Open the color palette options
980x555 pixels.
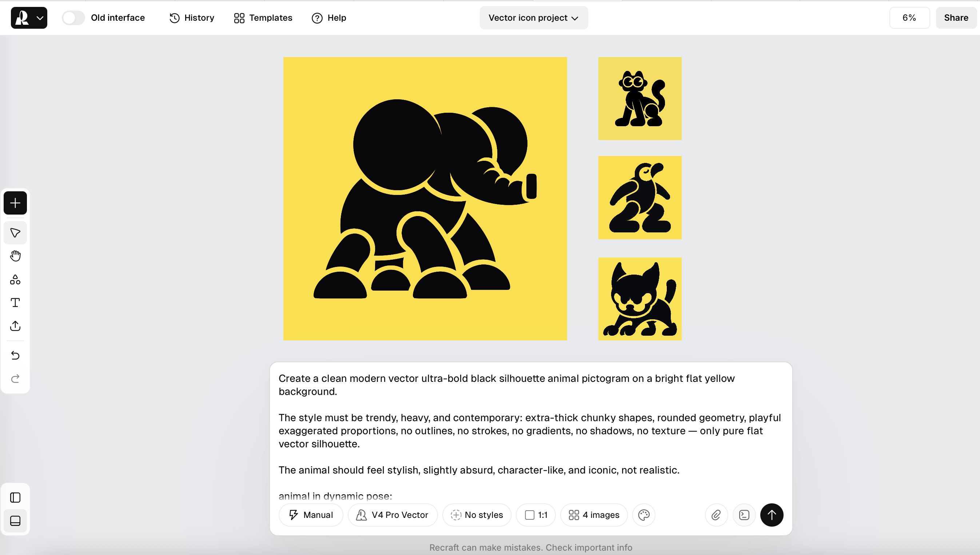(644, 515)
